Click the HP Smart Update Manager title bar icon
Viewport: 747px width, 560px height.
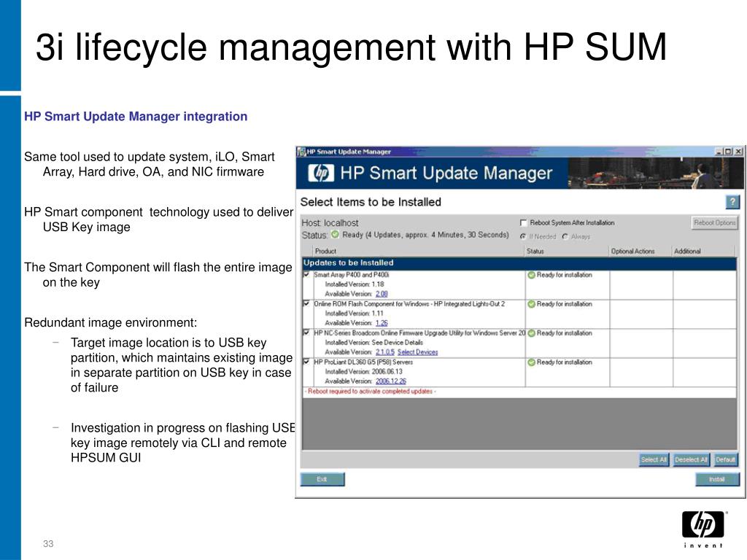point(301,152)
